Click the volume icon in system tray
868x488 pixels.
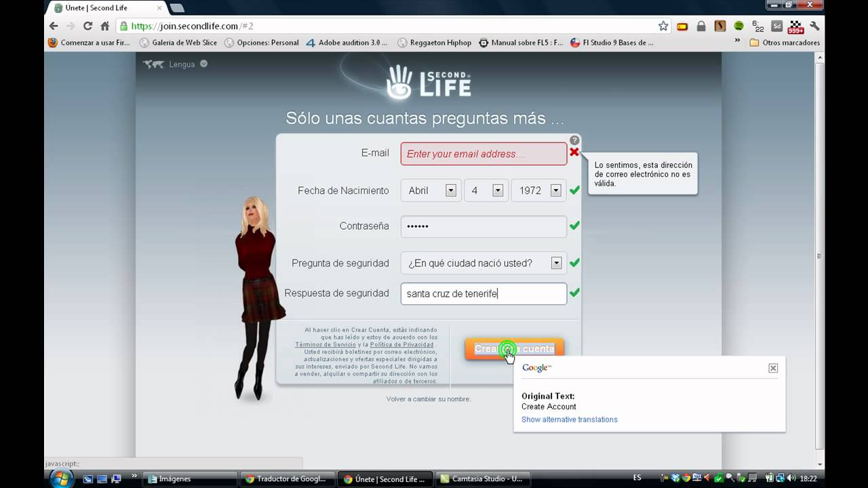pyautogui.click(x=791, y=478)
